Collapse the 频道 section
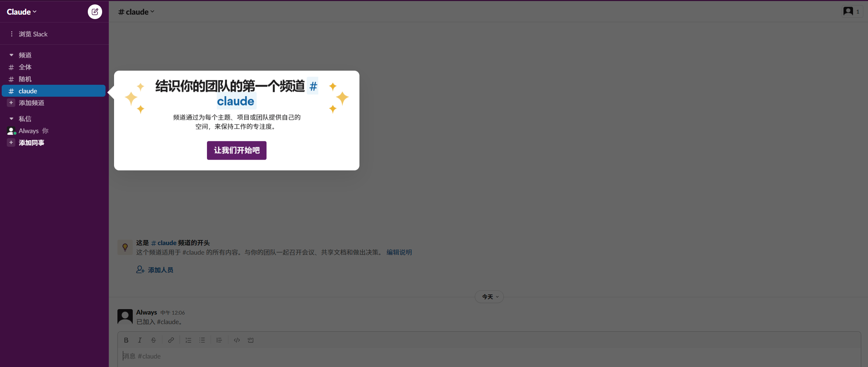The image size is (868, 367). (11, 55)
